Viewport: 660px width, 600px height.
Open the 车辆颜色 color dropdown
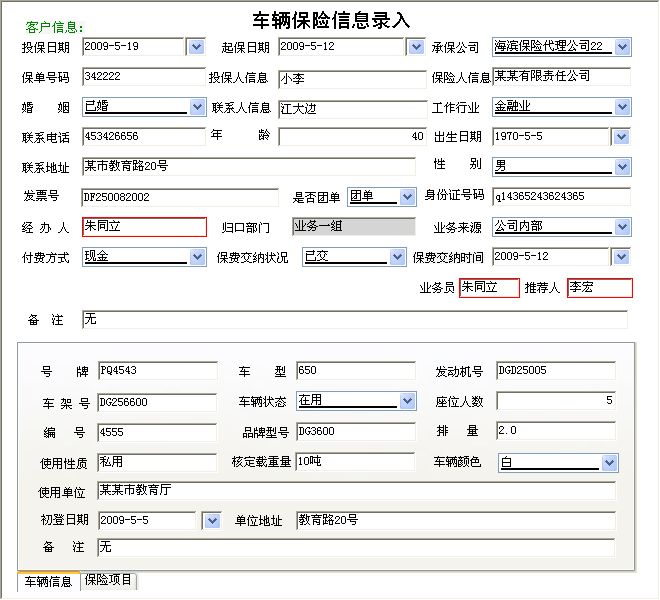[x=609, y=462]
